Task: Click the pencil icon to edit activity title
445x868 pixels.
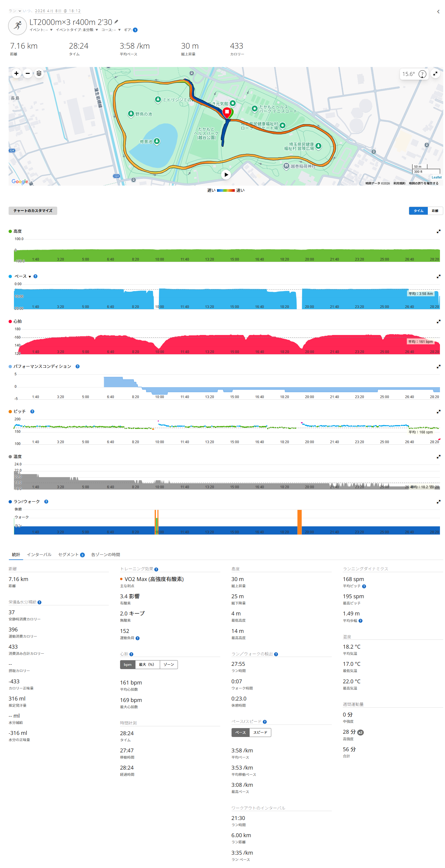Action: click(116, 22)
